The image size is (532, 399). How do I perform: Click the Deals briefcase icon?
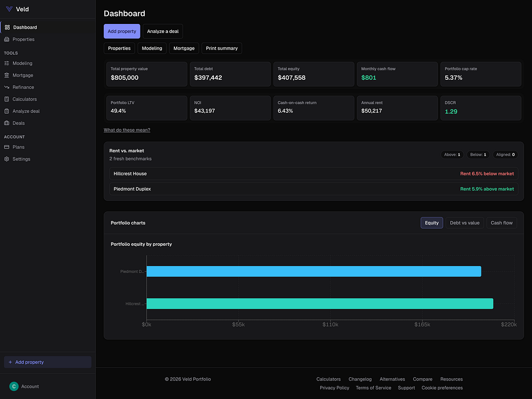coord(7,123)
